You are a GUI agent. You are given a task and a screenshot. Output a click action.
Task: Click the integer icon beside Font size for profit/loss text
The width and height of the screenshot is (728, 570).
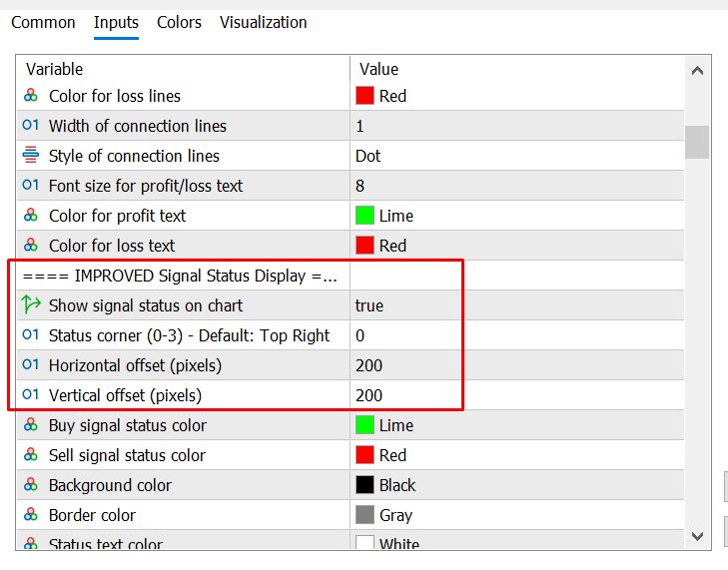click(31, 186)
